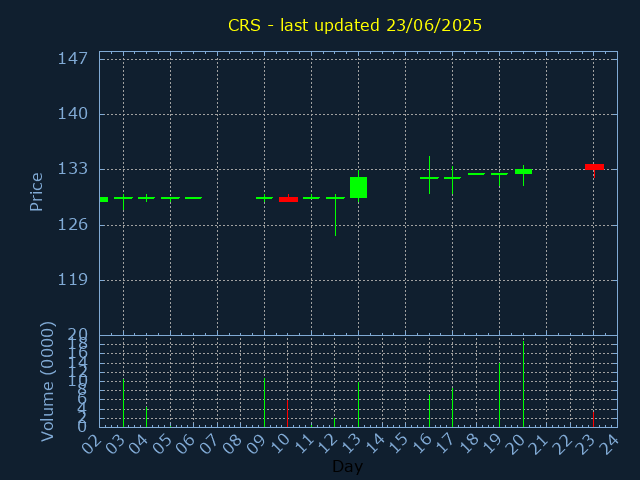
Task: Select the 02 day tick label
Action: [x=93, y=442]
